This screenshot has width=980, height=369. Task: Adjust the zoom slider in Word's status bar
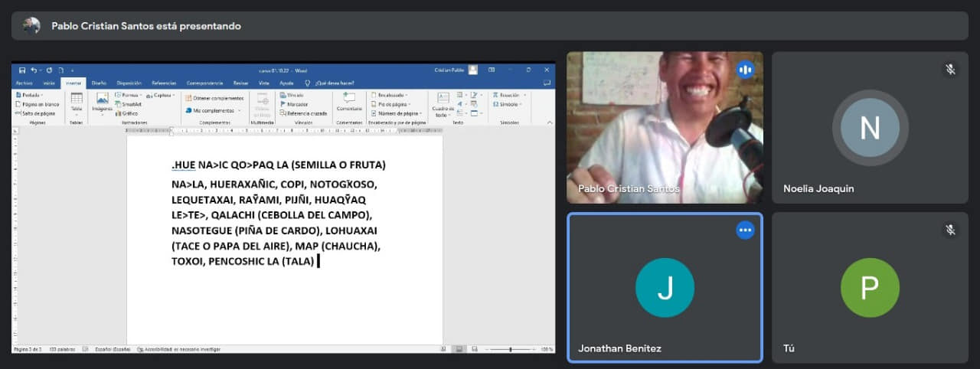pos(511,349)
